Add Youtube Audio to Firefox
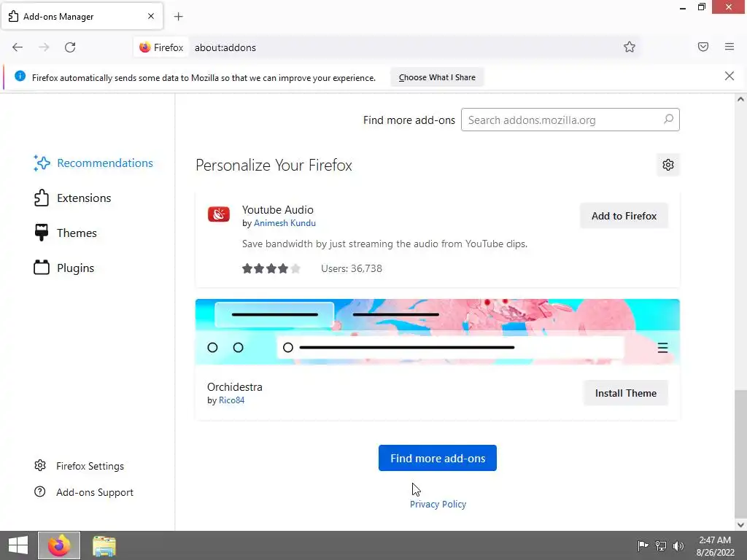The width and height of the screenshot is (747, 560). pos(624,216)
